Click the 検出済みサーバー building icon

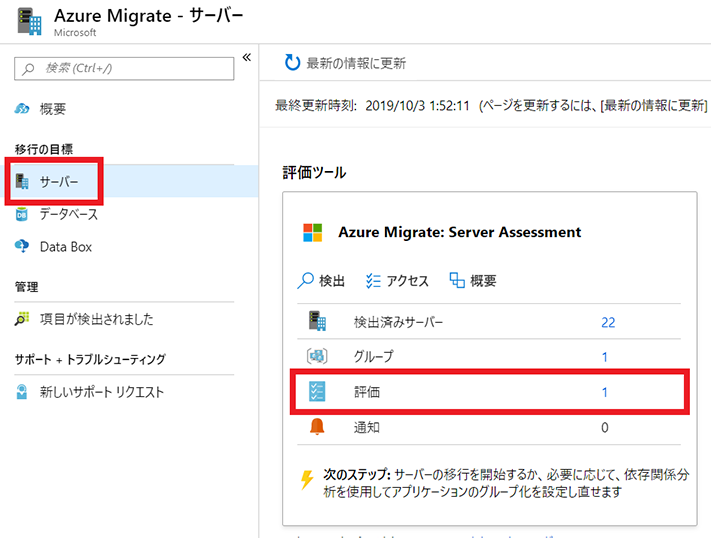click(317, 321)
